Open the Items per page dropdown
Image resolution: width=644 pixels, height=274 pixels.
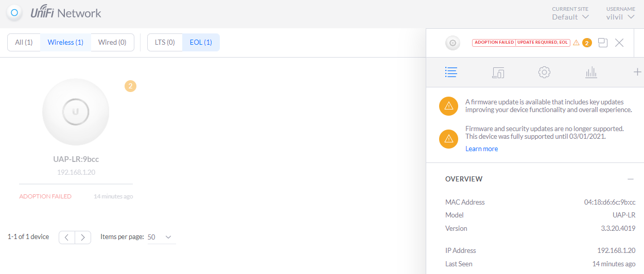161,237
